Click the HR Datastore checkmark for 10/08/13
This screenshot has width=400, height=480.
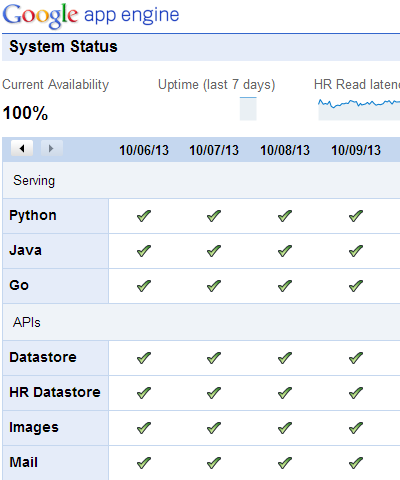[x=285, y=393]
